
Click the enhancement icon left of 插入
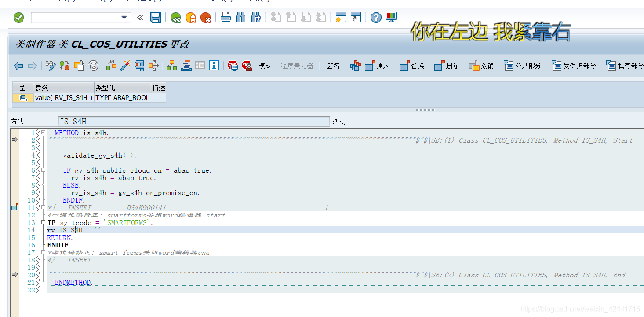(355, 66)
